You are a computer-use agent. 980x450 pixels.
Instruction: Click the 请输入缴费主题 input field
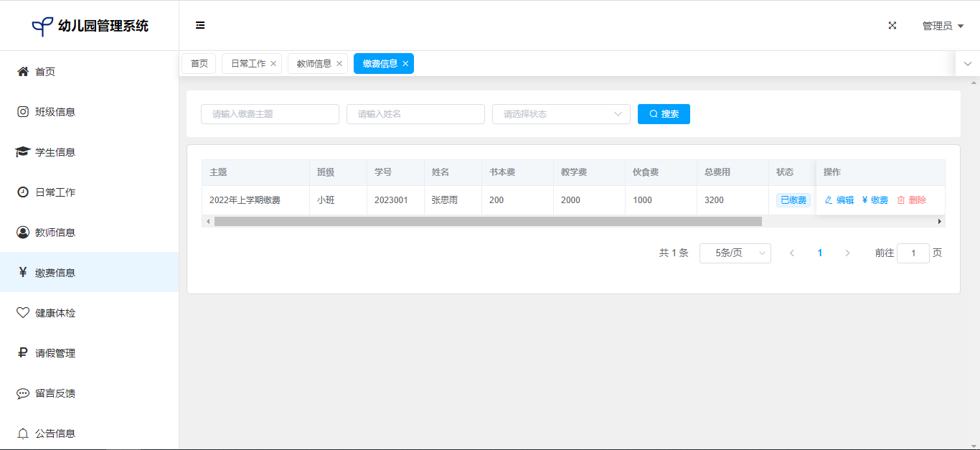[x=270, y=114]
